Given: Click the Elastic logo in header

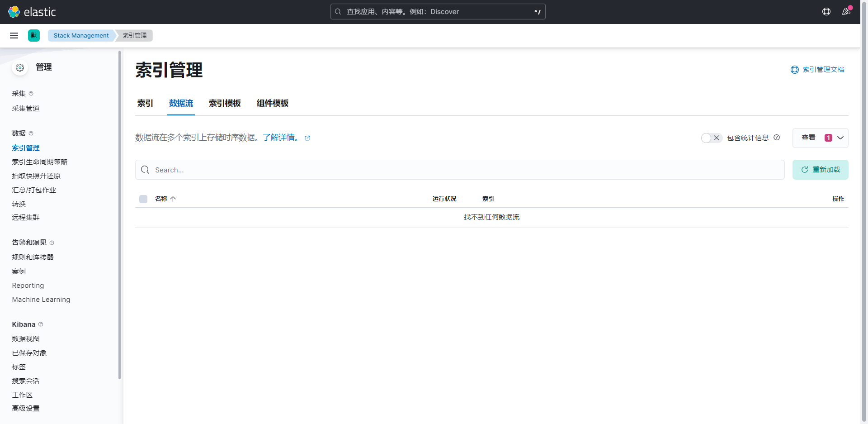Looking at the screenshot, I should [x=32, y=12].
